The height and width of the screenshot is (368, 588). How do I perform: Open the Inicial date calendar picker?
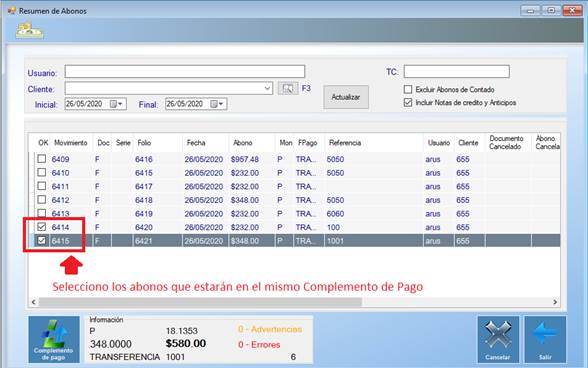116,104
